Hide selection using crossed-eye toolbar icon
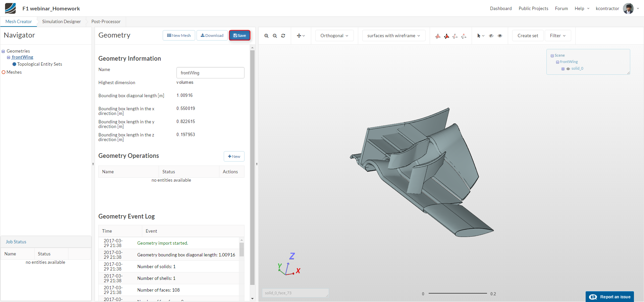644x302 pixels. (x=491, y=36)
